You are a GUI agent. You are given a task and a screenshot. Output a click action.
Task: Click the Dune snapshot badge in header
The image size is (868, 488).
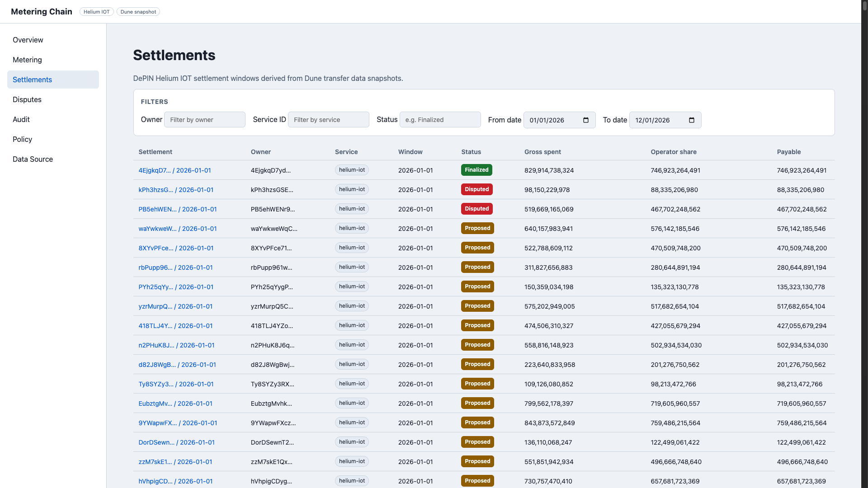(138, 12)
